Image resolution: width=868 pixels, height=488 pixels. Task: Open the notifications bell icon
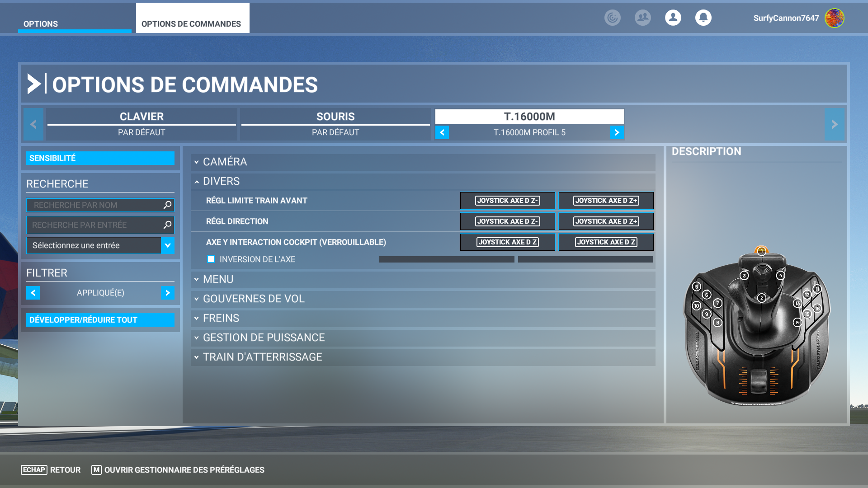click(x=703, y=18)
